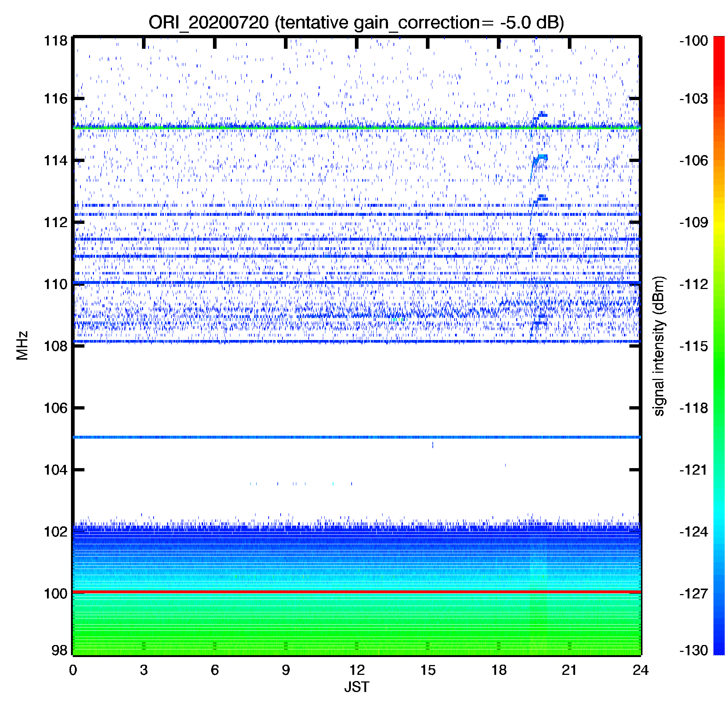The image size is (728, 728).
Task: Click the green middle of the colorbar
Action: [x=719, y=362]
